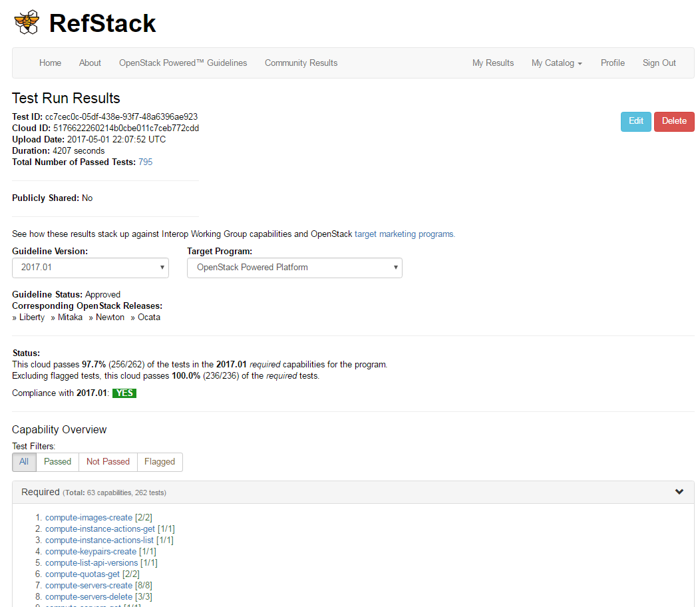The image size is (700, 607).
Task: Open OpenStack Powered Guidelines
Action: [x=182, y=63]
